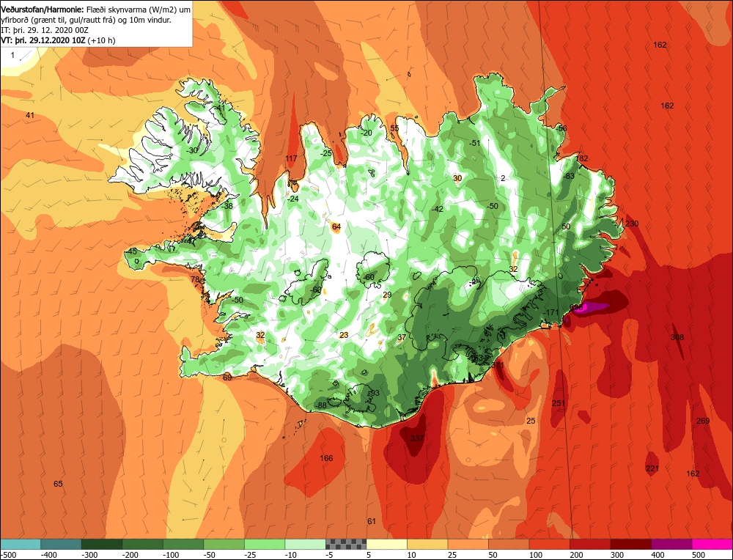733x560 pixels.
Task: Click the yellow-orange 10 to 25 legend swatch
Action: coord(427,544)
